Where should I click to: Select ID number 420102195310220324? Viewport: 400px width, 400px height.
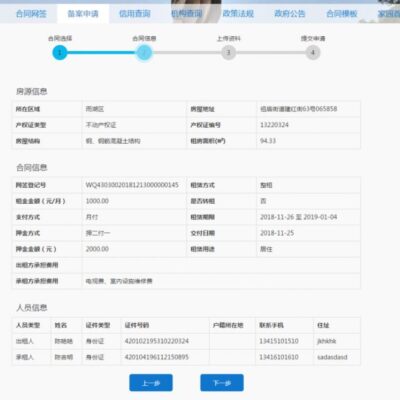[157, 341]
